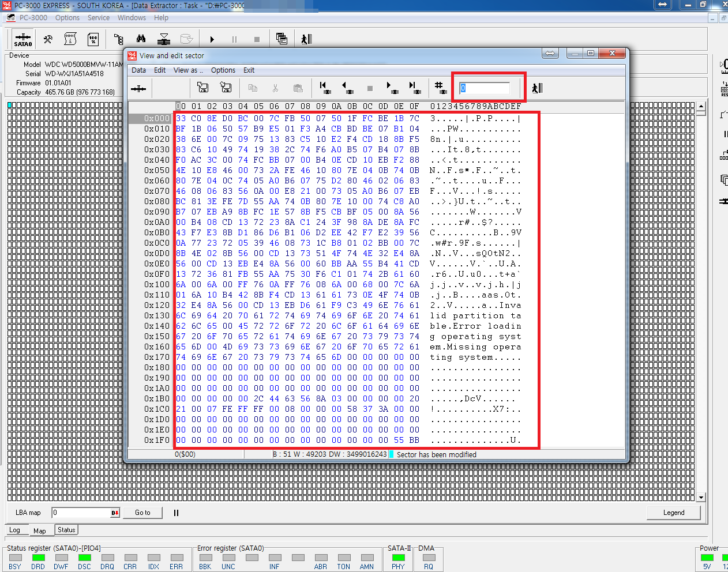Click the map scrollbar down arrow
This screenshot has height=572, width=728.
[x=701, y=497]
